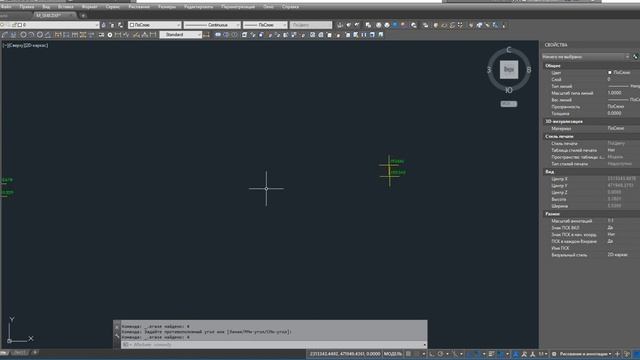
Task: Click the Толщина value 0.0000
Action: pyautogui.click(x=614, y=113)
